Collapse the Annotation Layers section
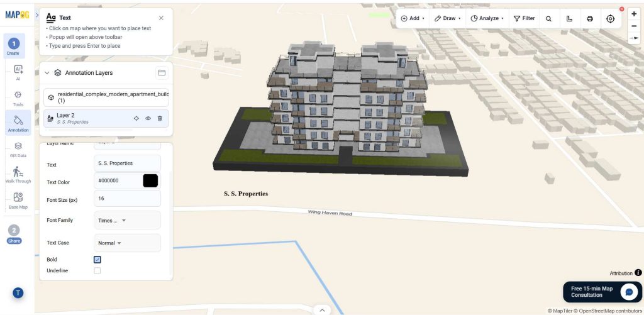 pyautogui.click(x=47, y=73)
